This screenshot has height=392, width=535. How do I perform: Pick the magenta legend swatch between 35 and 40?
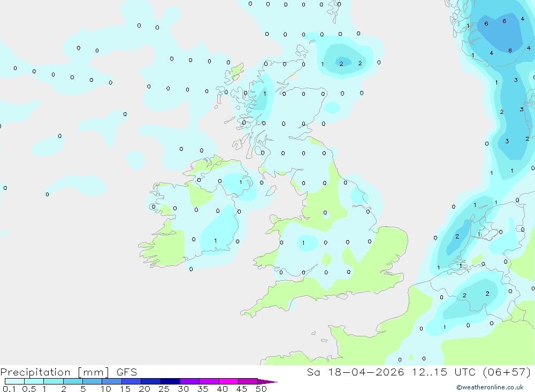(209, 381)
